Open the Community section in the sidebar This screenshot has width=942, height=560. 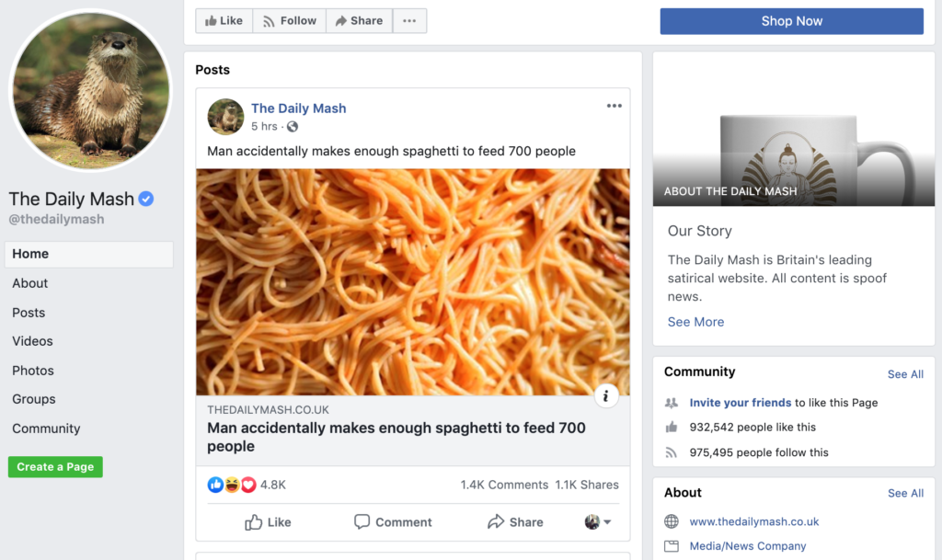46,428
